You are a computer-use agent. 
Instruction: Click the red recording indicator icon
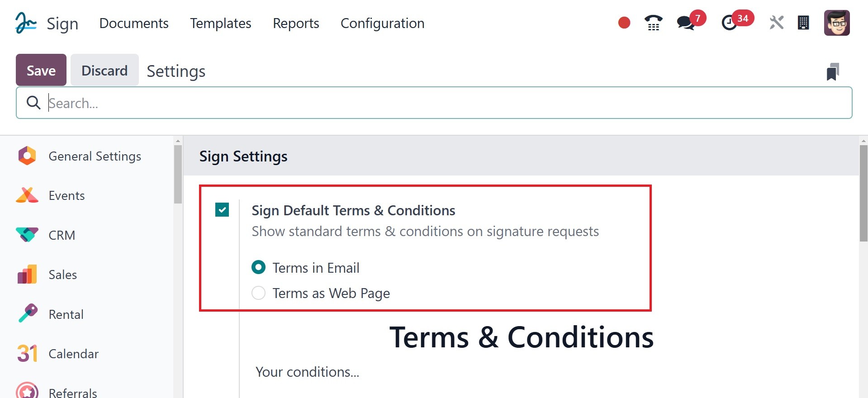pos(624,23)
